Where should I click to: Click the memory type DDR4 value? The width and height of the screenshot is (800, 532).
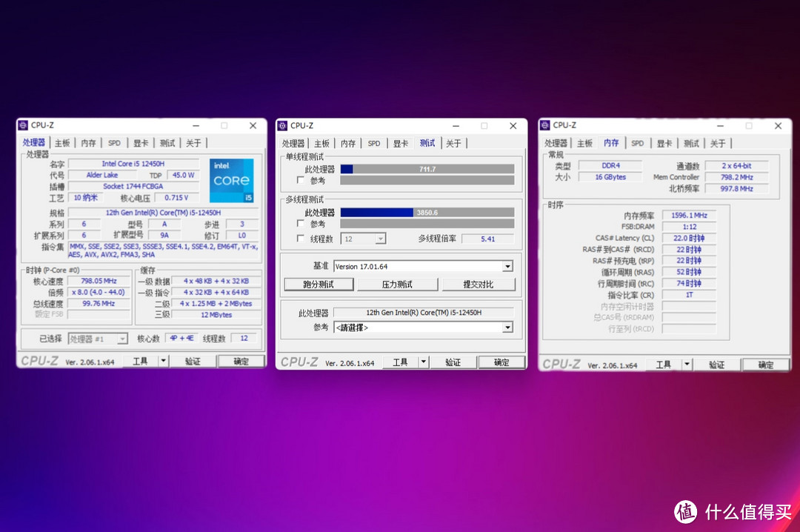(610, 165)
